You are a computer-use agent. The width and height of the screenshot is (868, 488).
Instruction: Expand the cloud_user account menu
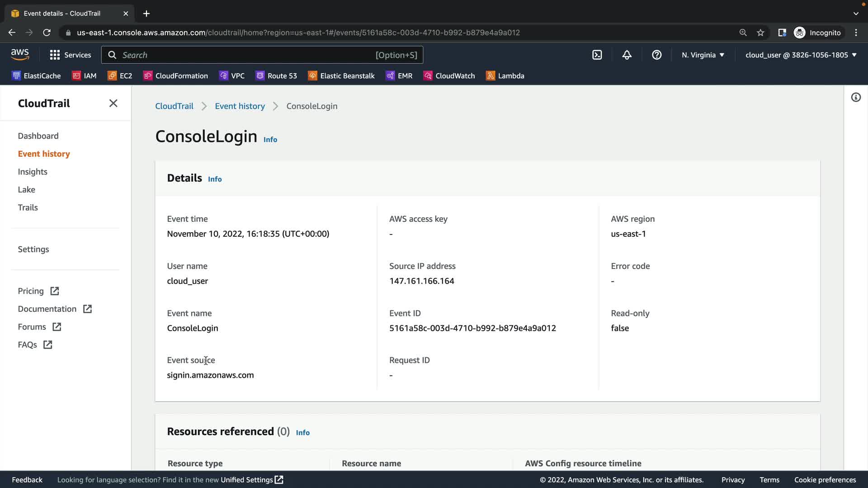click(x=801, y=55)
